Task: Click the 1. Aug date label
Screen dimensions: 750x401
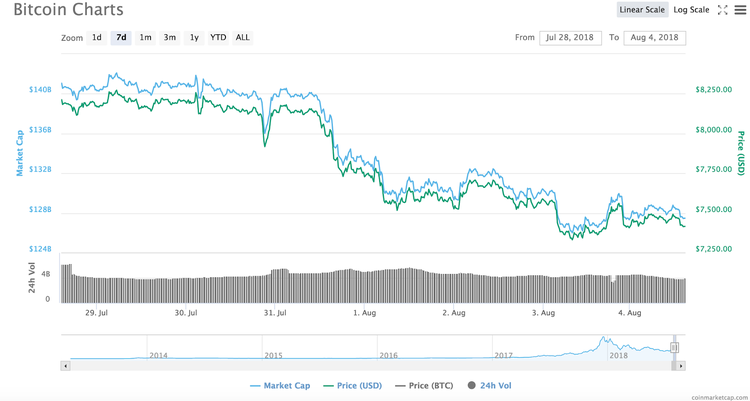Action: point(364,313)
